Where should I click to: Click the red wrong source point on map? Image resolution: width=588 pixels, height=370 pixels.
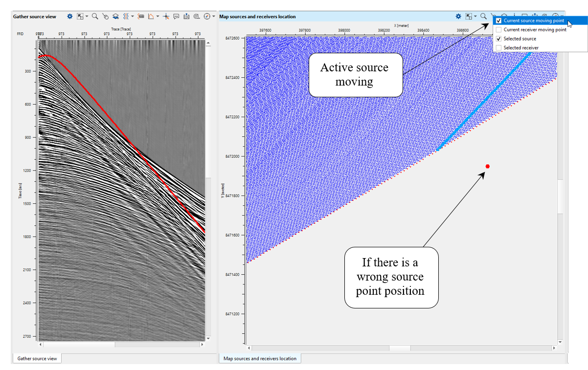pyautogui.click(x=488, y=166)
